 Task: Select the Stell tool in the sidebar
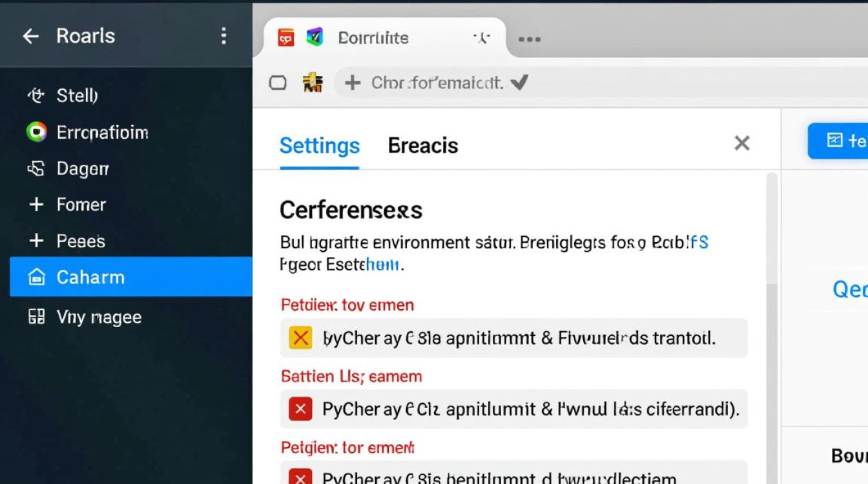point(77,96)
